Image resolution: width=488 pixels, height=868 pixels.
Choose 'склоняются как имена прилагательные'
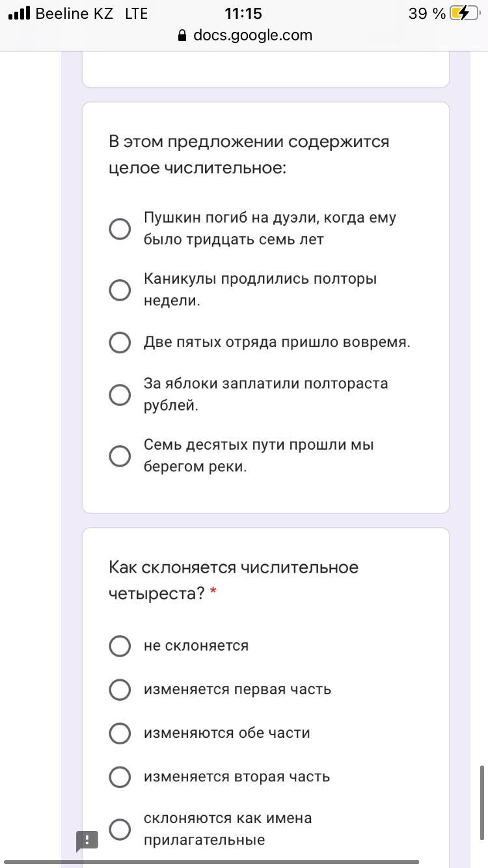[120, 829]
